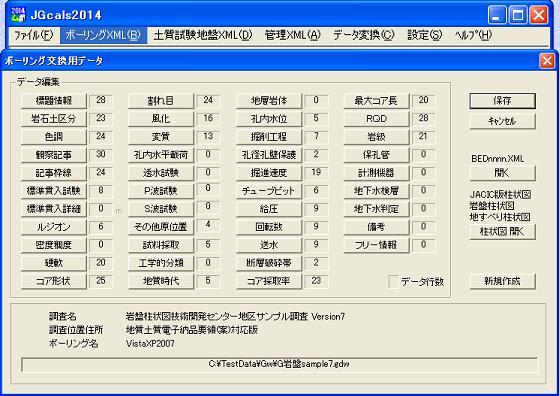The width and height of the screenshot is (560, 396).
Task: Click 開く under BEDnnnn.XML
Action: [502, 173]
